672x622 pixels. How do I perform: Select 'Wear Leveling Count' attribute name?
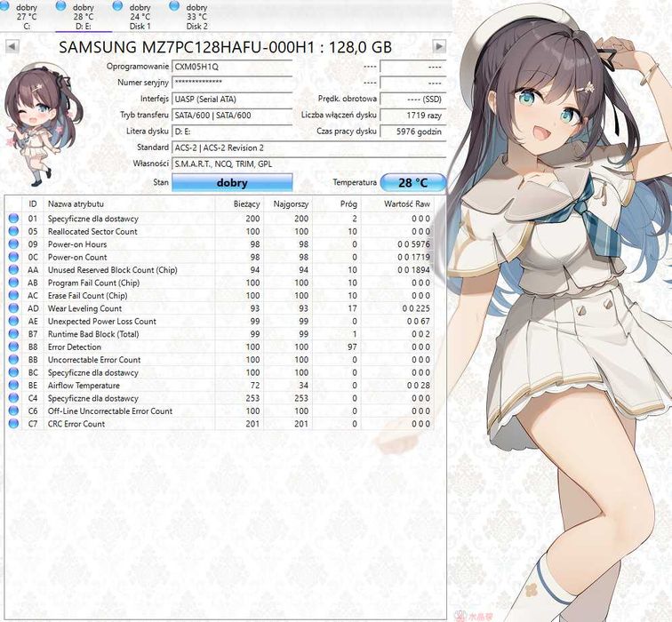coord(84,308)
